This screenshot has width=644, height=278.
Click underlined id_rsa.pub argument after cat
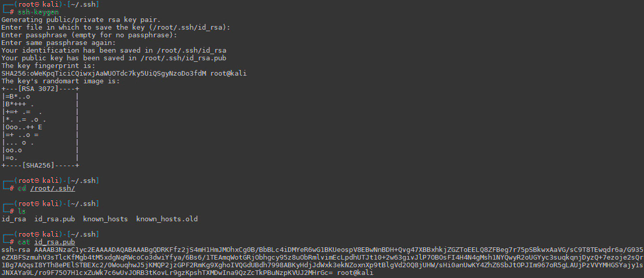(x=55, y=242)
